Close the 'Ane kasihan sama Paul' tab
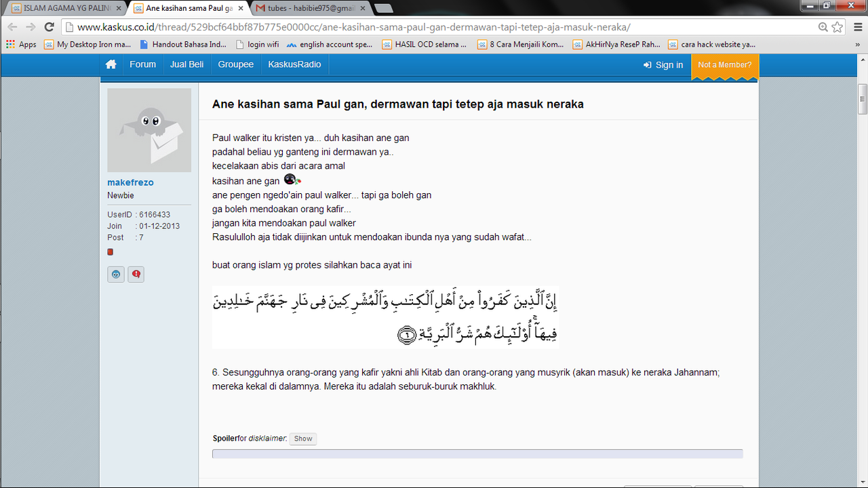868x488 pixels. (241, 8)
